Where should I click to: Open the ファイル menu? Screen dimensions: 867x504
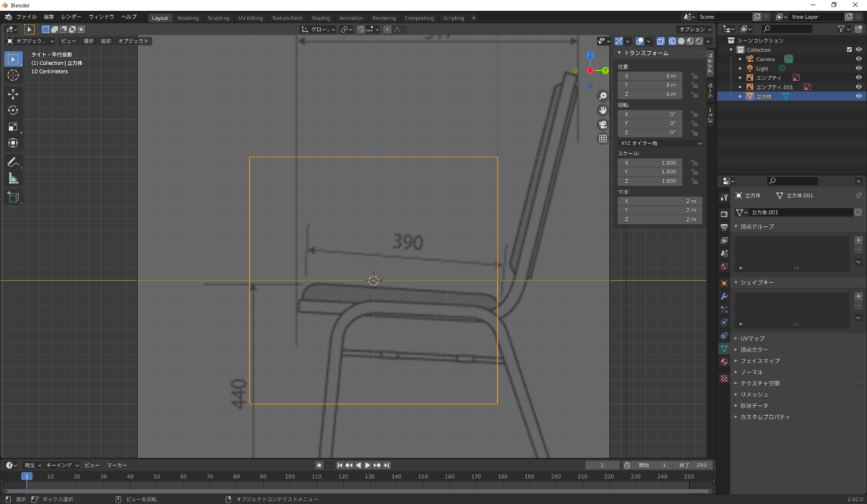pos(26,17)
